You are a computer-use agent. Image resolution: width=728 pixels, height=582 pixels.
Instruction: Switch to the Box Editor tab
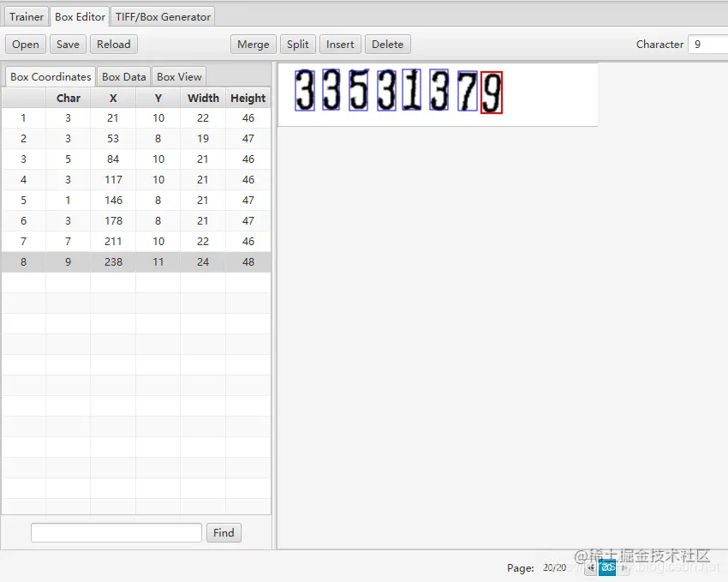[80, 17]
